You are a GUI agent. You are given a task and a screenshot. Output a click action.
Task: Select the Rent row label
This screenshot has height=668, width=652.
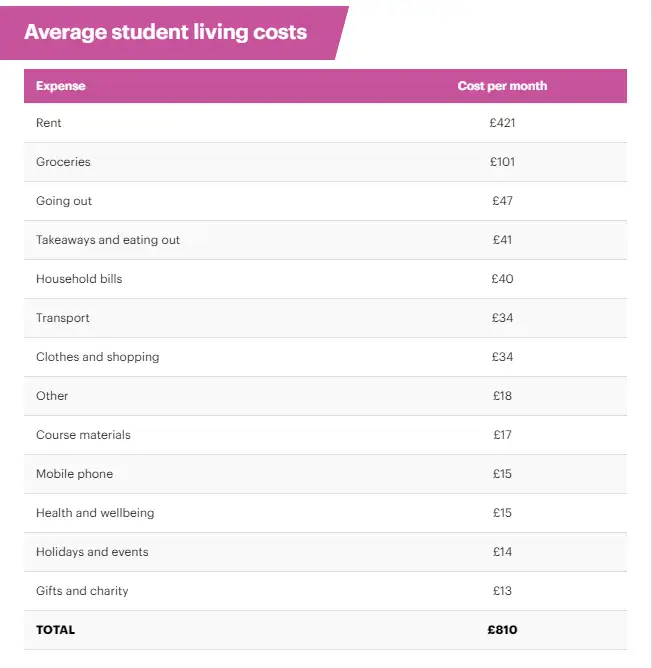click(x=49, y=123)
